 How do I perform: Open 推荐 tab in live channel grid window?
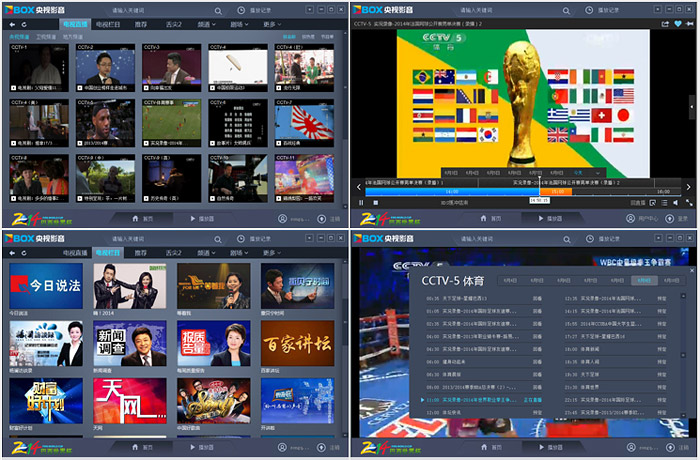(x=141, y=24)
